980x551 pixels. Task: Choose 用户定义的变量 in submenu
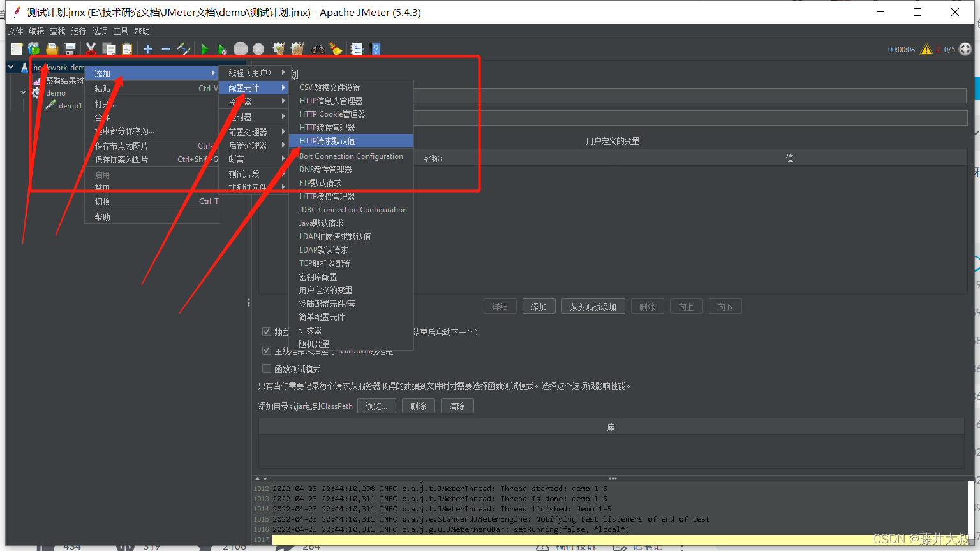coord(352,290)
